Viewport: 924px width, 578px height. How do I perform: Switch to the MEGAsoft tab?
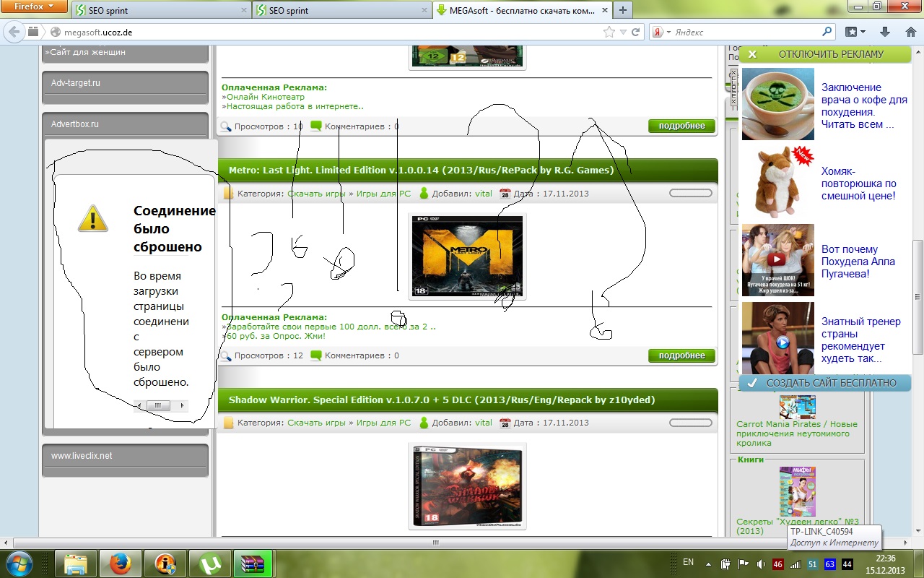[x=522, y=10]
